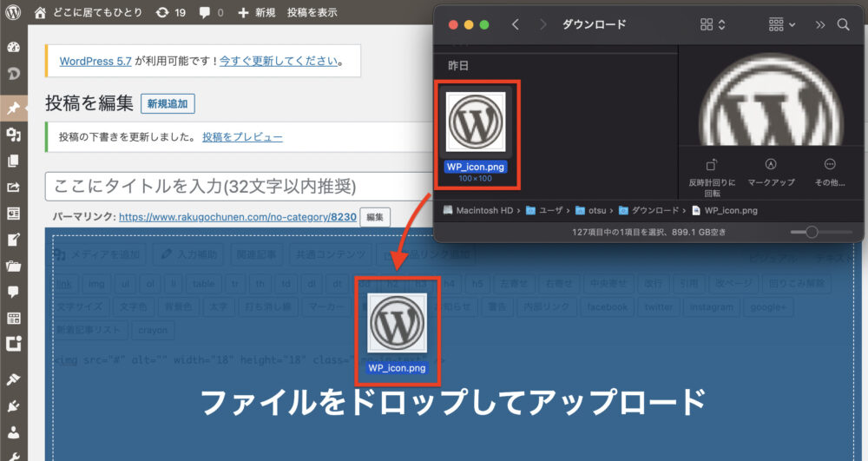Open the Comments speech bubble in sidebar
Screen dimensions: 868x461
13,293
